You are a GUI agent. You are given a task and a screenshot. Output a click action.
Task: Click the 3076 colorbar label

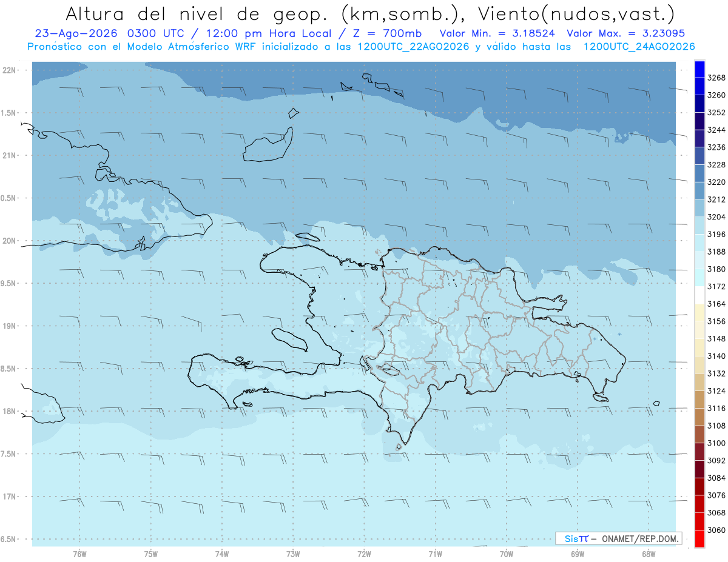tap(716, 495)
